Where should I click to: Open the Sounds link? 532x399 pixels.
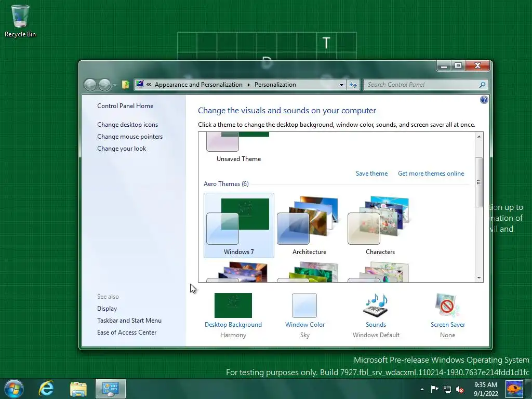376,325
